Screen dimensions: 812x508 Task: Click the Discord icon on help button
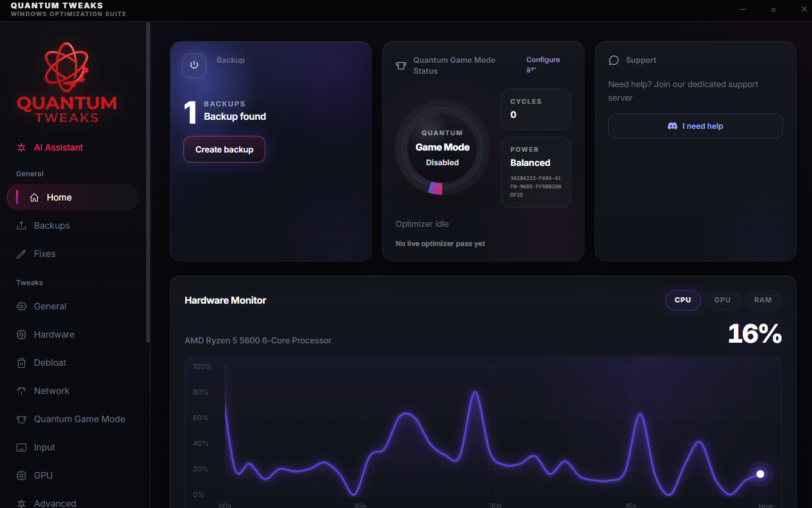tap(672, 126)
